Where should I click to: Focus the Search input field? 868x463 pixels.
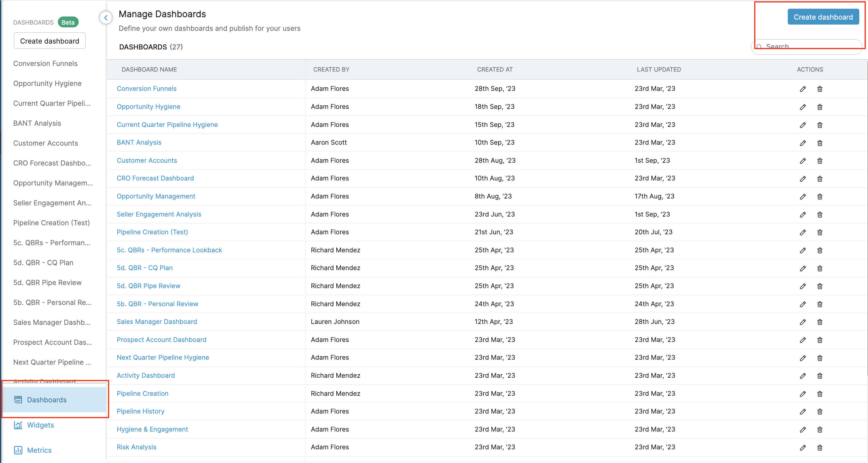coord(807,46)
